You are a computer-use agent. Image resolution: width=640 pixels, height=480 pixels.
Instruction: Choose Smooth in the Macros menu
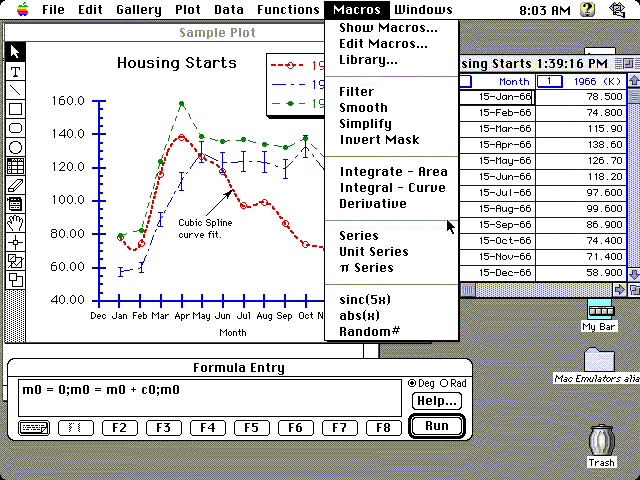coord(363,108)
